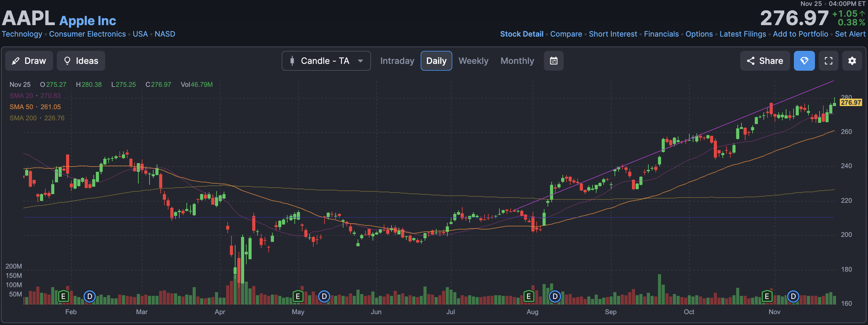Open chart settings gear icon
The width and height of the screenshot is (868, 325).
(x=852, y=60)
